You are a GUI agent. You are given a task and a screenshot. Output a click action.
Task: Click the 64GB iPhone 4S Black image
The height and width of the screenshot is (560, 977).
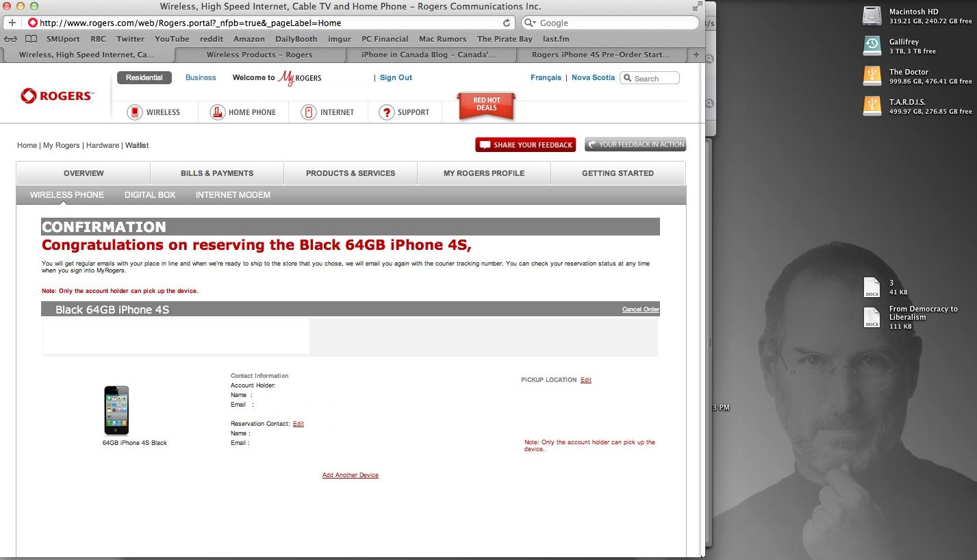(116, 410)
